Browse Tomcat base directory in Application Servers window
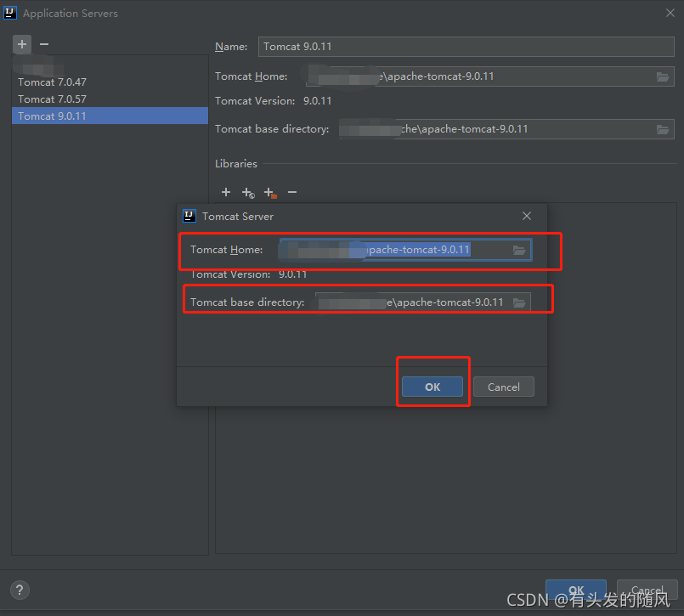This screenshot has height=616, width=684. tap(663, 129)
